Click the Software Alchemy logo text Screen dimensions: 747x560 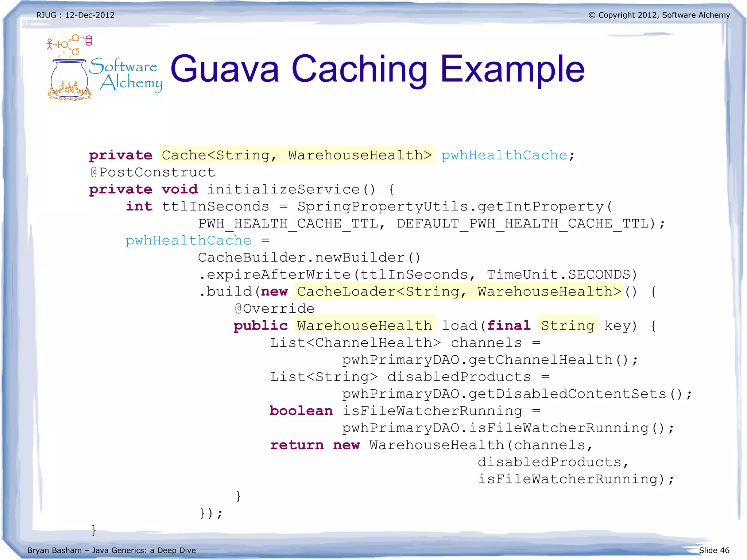point(126,75)
